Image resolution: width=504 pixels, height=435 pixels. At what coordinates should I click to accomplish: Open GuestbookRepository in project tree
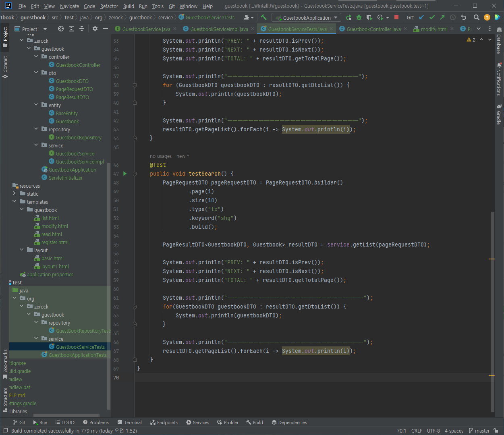coord(79,137)
